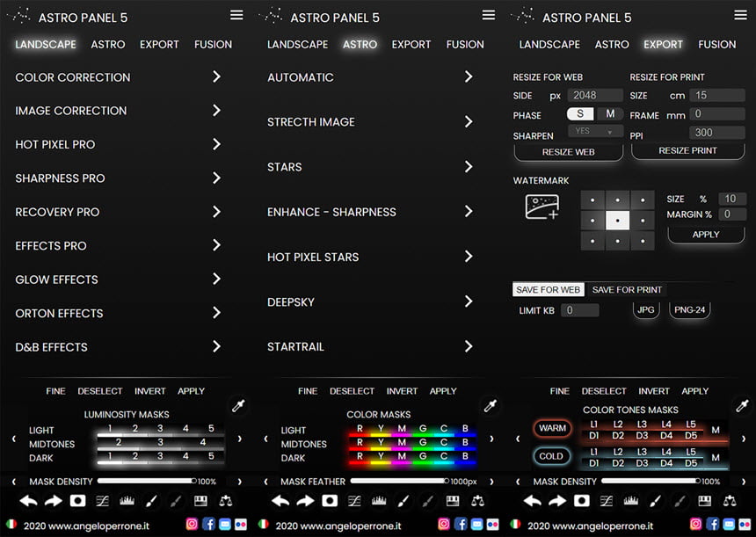Image resolution: width=756 pixels, height=537 pixels.
Task: Open hamburger menu in the Landscape panel
Action: click(x=236, y=16)
